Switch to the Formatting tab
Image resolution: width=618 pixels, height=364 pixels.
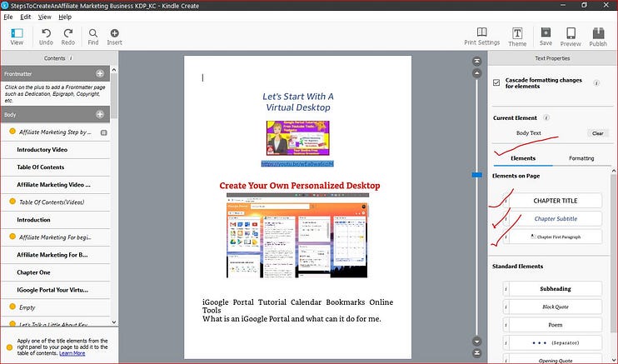[x=581, y=158]
